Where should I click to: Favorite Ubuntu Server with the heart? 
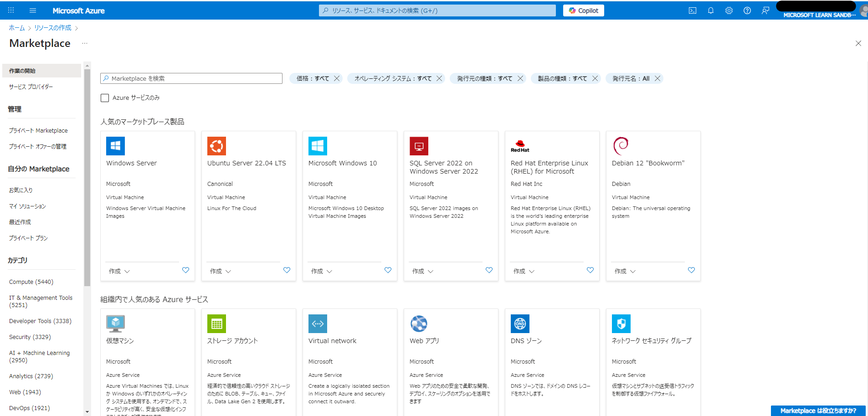[x=287, y=270]
